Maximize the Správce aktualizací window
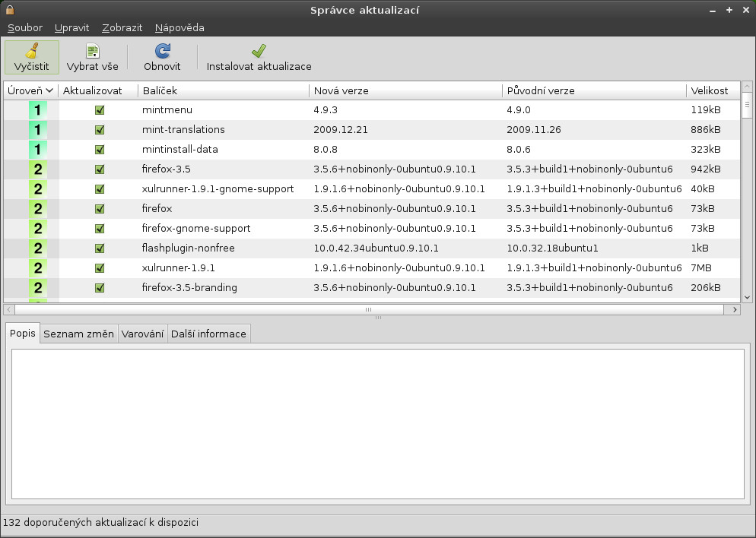The width and height of the screenshot is (756, 538). [x=729, y=10]
